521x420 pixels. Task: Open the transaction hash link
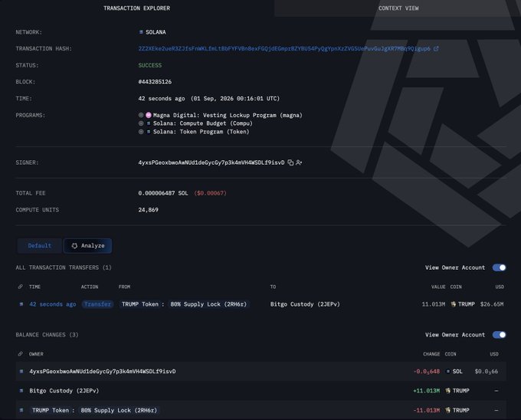(x=284, y=48)
